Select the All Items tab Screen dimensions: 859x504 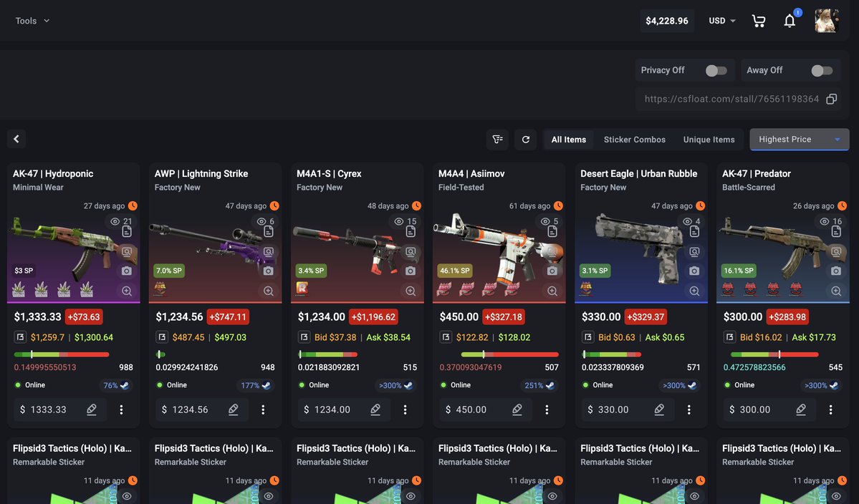point(569,140)
